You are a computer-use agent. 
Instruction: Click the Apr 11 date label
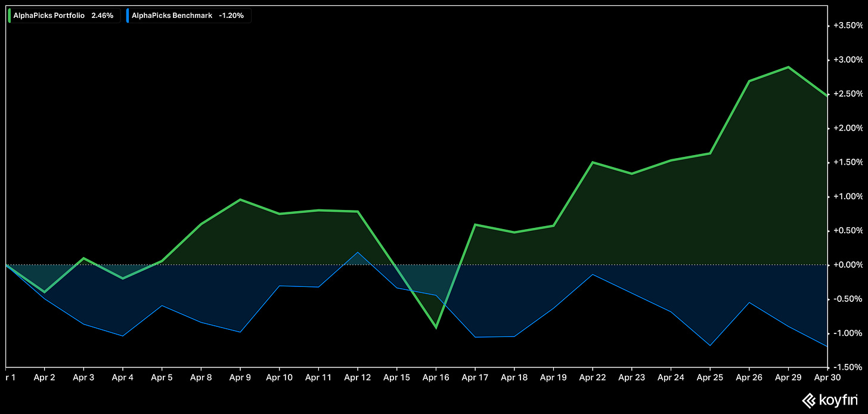(x=318, y=378)
